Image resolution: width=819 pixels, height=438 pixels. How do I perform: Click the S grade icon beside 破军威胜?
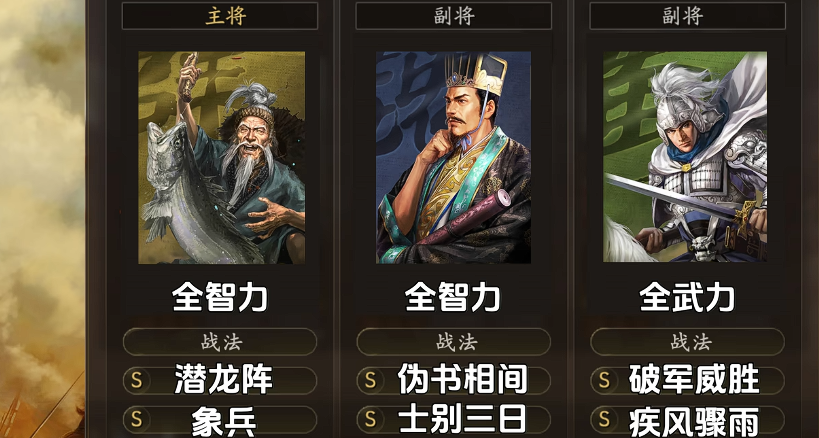point(604,381)
